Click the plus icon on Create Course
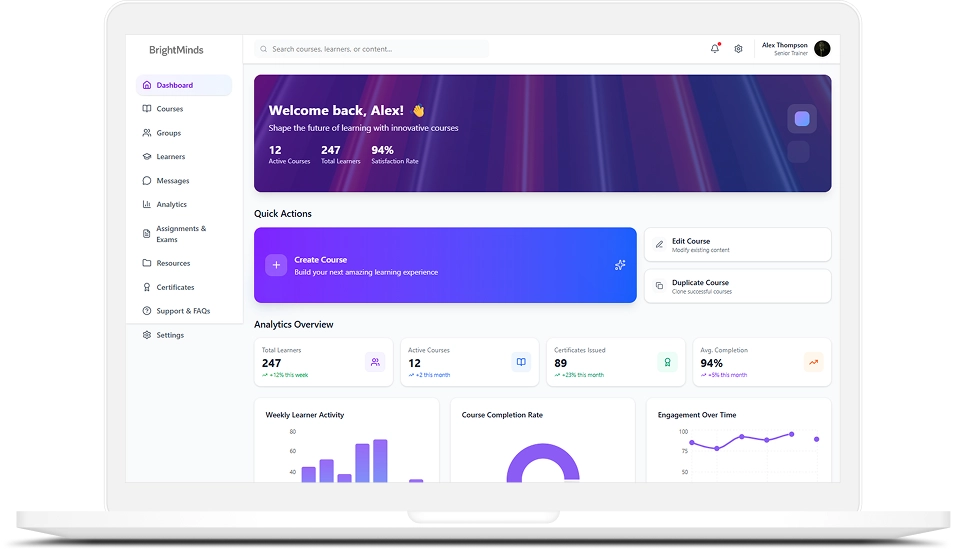Screen dimensions: 953x549 276,265
